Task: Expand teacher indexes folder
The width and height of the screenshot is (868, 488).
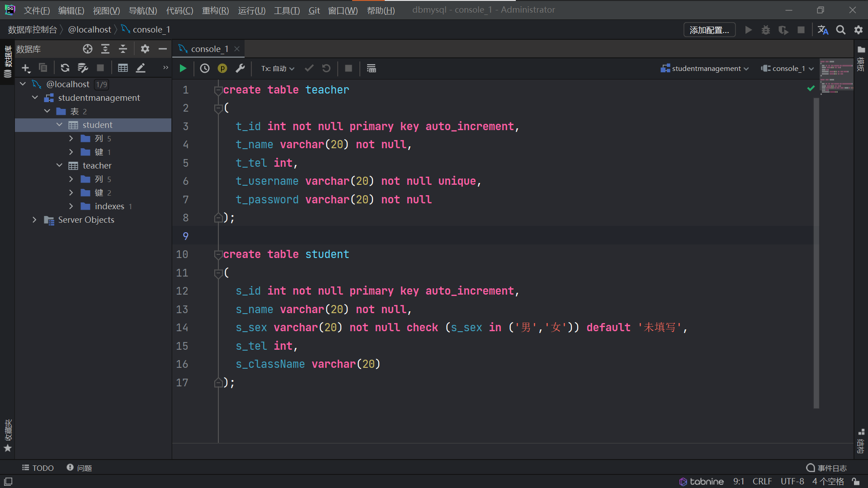Action: (71, 206)
